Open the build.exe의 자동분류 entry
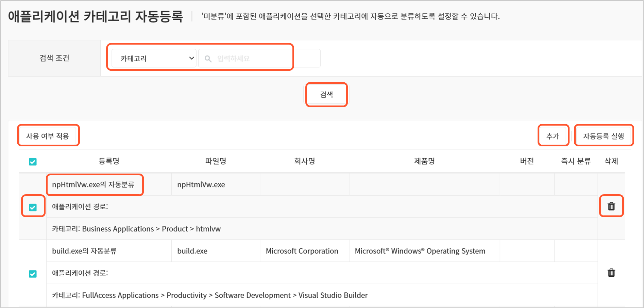The width and height of the screenshot is (644, 308). point(84,251)
